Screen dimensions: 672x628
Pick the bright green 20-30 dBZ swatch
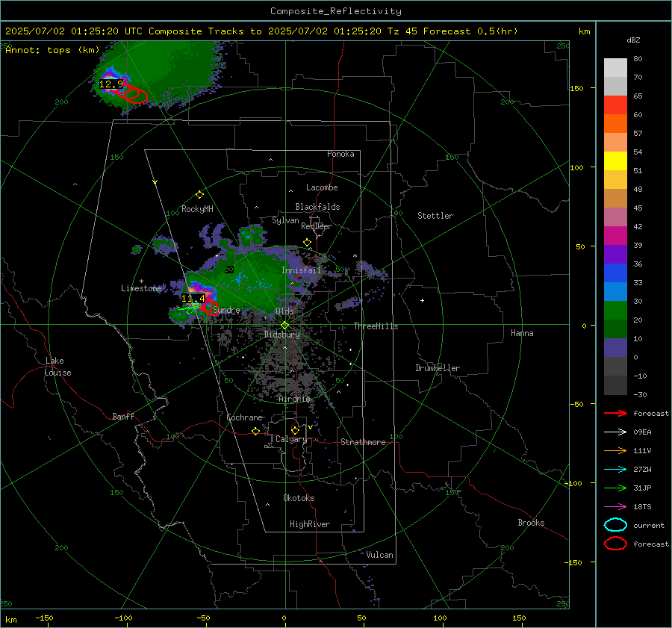pyautogui.click(x=615, y=311)
